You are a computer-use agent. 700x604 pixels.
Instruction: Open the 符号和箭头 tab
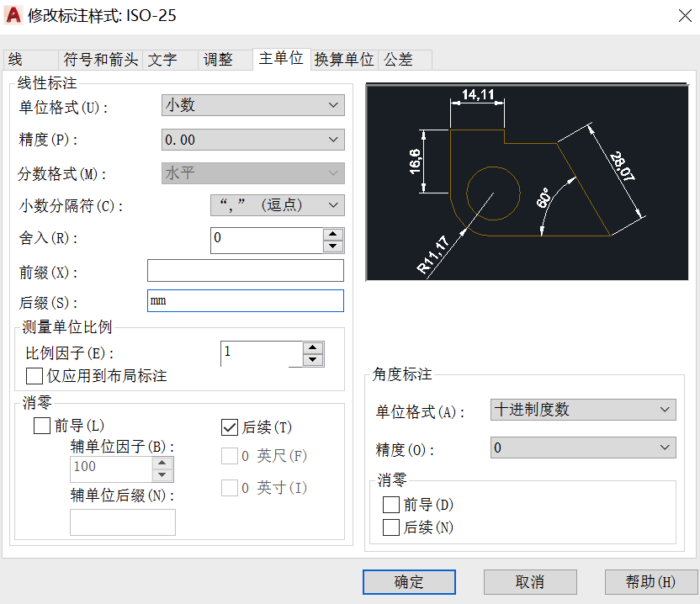100,60
